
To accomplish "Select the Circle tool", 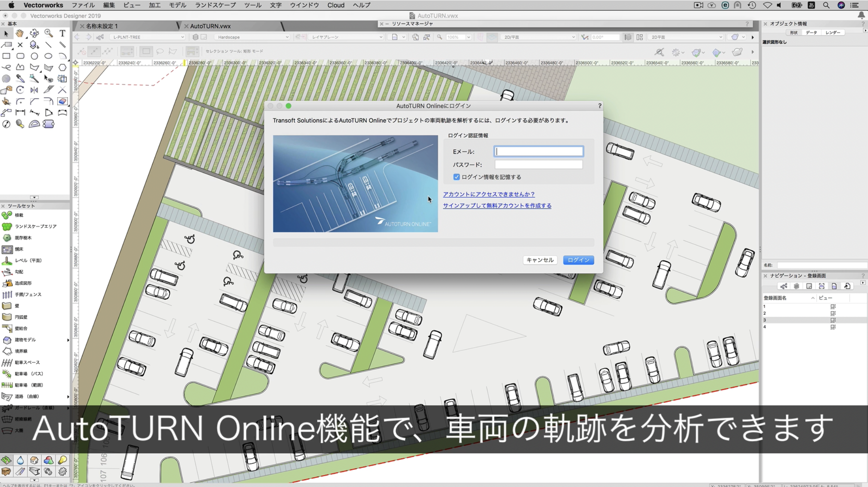I will [x=34, y=56].
